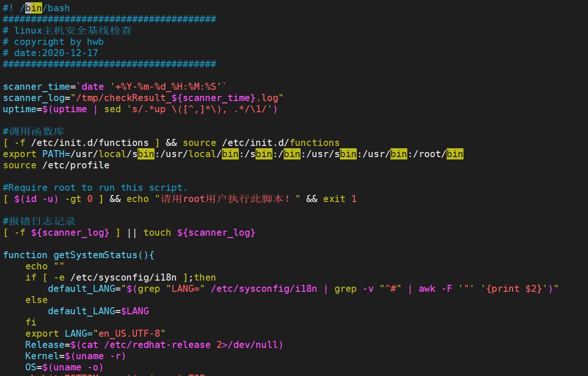Click the '# copyright by hwb' comment
The width and height of the screenshot is (588, 376).
coord(53,42)
